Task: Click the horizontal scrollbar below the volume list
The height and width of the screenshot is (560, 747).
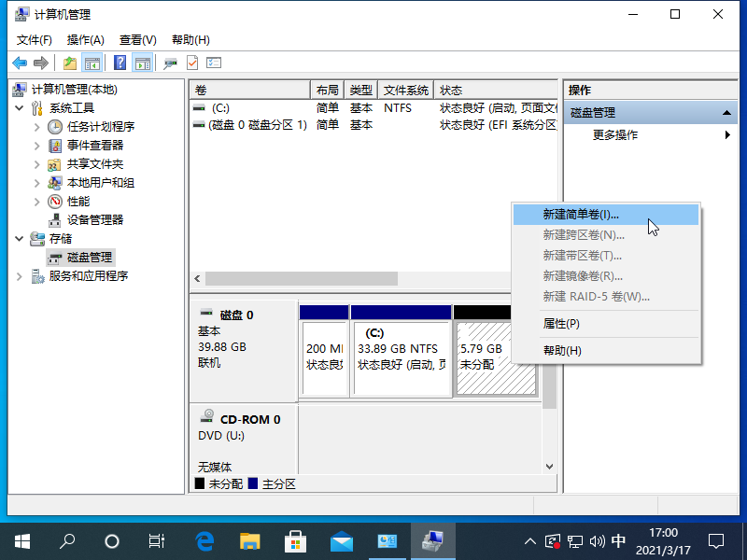Action: [x=299, y=278]
